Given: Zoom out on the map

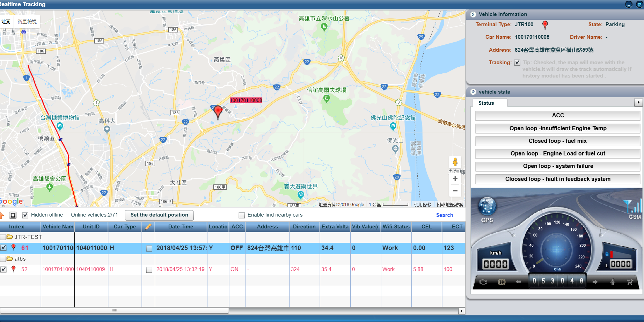Looking at the screenshot, I should [x=455, y=191].
